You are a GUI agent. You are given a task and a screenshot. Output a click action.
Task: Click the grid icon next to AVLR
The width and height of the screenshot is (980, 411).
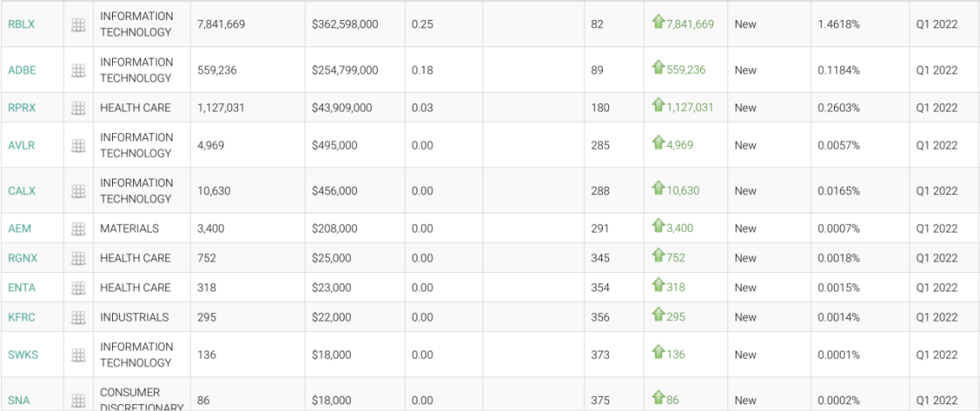78,146
